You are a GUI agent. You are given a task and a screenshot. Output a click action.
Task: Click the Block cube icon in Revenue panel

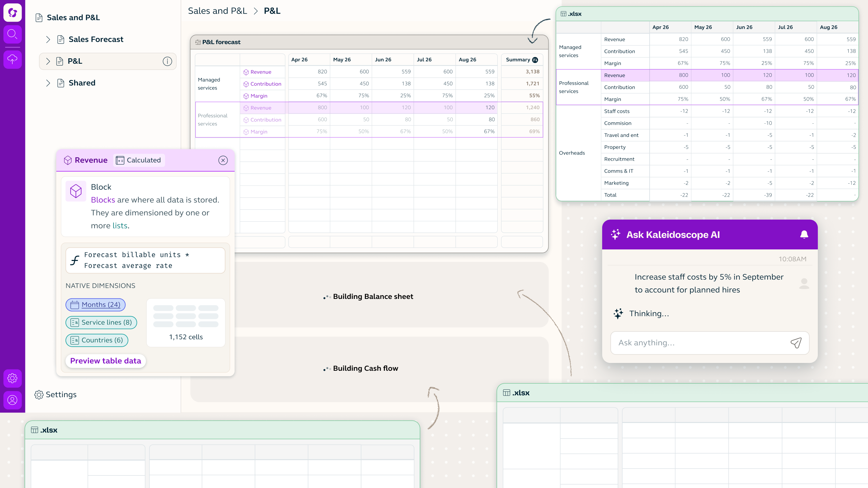tap(76, 191)
